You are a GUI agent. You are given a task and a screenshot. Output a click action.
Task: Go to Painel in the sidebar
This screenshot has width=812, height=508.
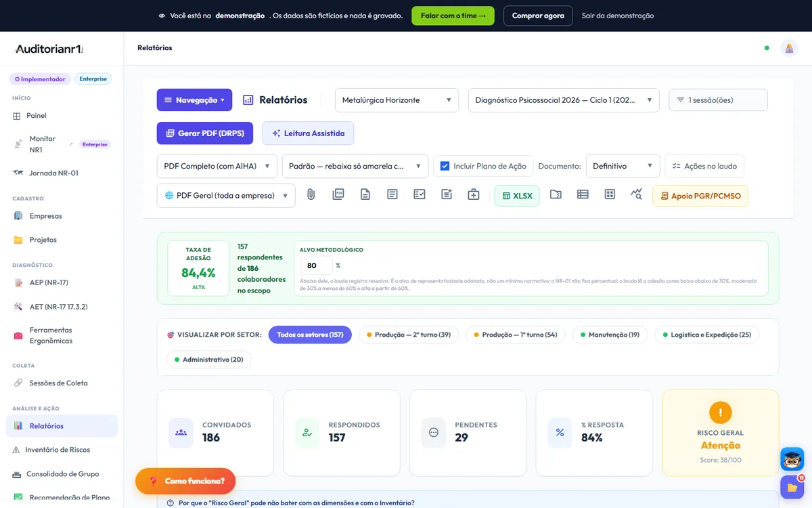pos(37,116)
